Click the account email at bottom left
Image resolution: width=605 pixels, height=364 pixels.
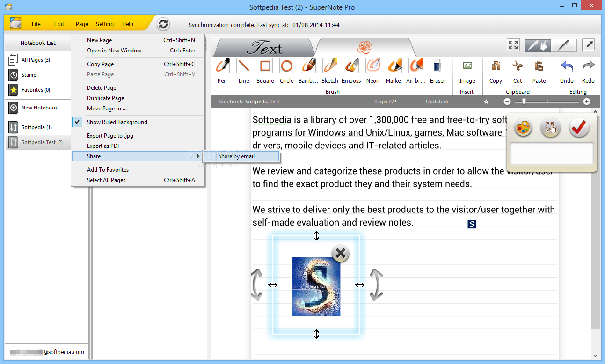47,352
